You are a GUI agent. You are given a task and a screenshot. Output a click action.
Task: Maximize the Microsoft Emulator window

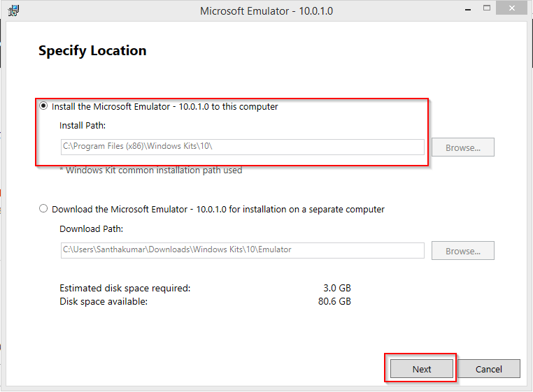point(487,8)
